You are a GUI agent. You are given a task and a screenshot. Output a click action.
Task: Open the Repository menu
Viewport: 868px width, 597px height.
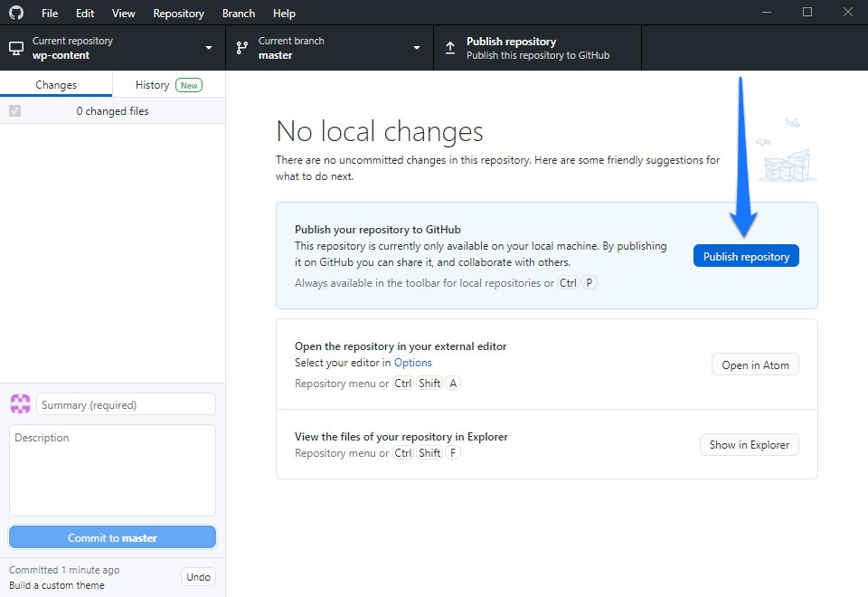[178, 14]
